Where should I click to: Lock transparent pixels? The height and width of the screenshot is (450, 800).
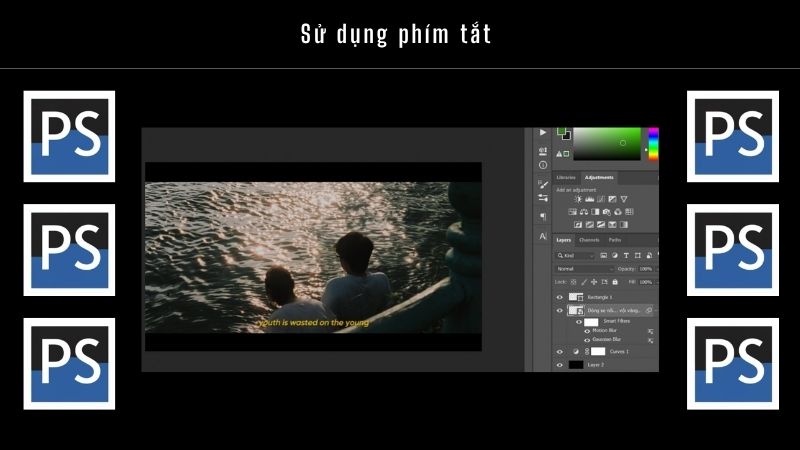[x=573, y=282]
